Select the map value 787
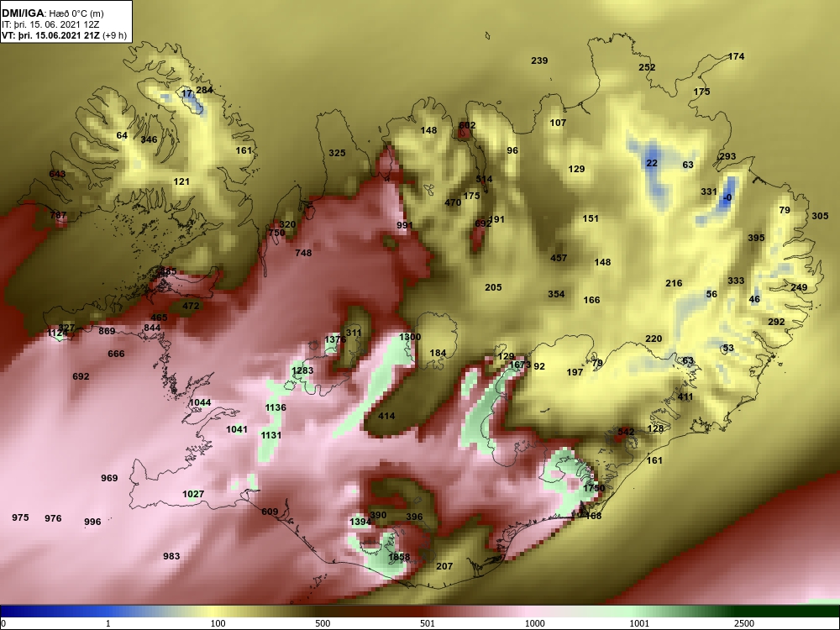 (x=59, y=215)
